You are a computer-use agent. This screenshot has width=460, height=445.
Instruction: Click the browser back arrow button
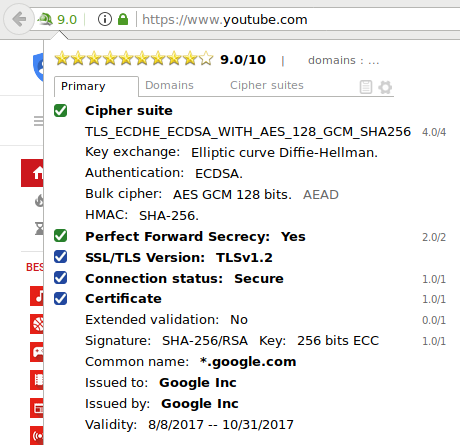point(19,19)
